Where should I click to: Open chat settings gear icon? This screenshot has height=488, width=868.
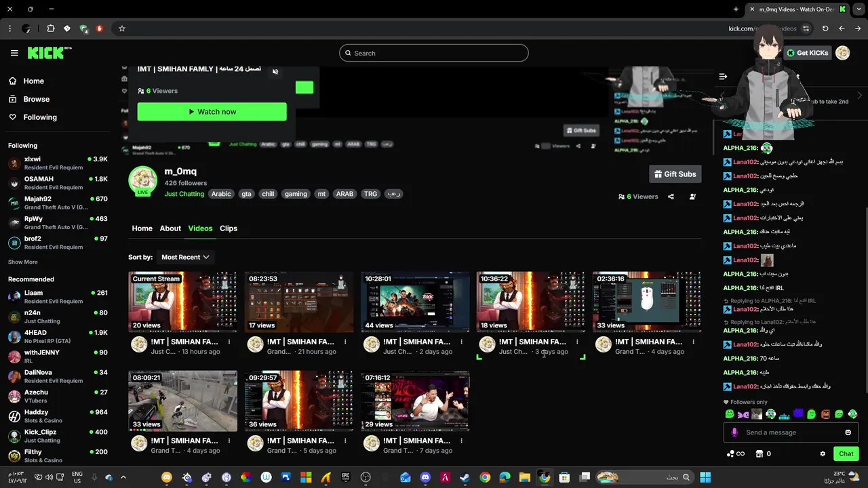click(823, 453)
